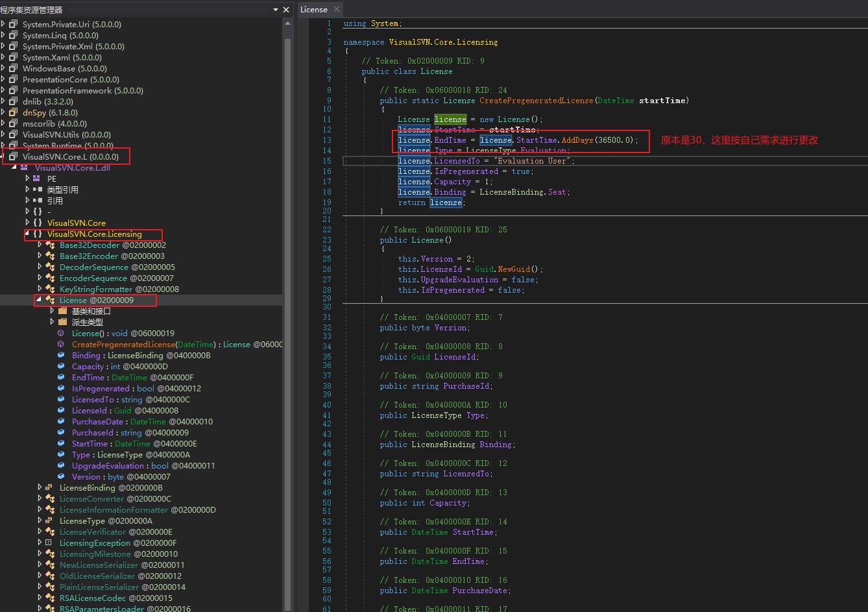
Task: Expand the VisualSVN.Utils assembly node
Action: 3,134
